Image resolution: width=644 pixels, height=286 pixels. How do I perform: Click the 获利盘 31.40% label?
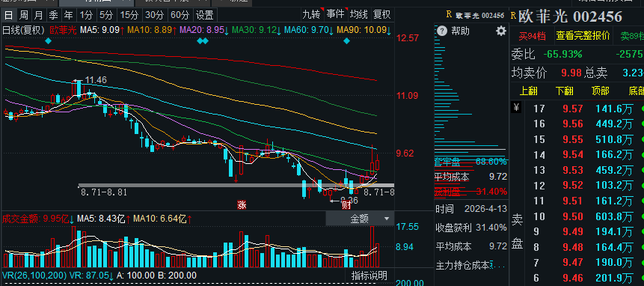[470, 192]
